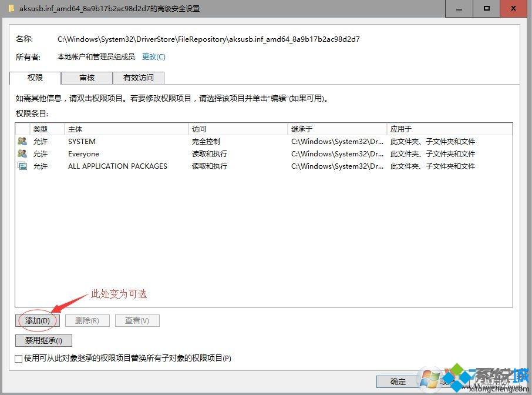The image size is (532, 395).
Task: Click the owner name 本地帐户和管理员组成员
Action: pos(96,56)
